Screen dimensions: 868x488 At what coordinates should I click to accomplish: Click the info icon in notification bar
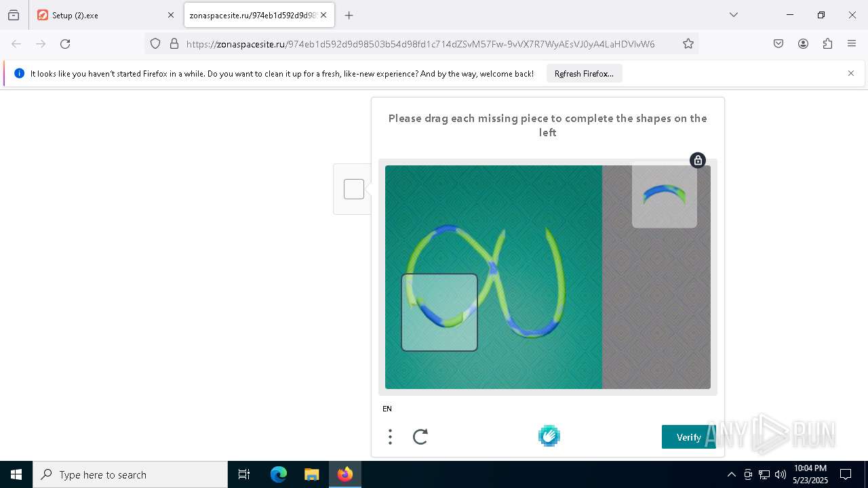19,73
